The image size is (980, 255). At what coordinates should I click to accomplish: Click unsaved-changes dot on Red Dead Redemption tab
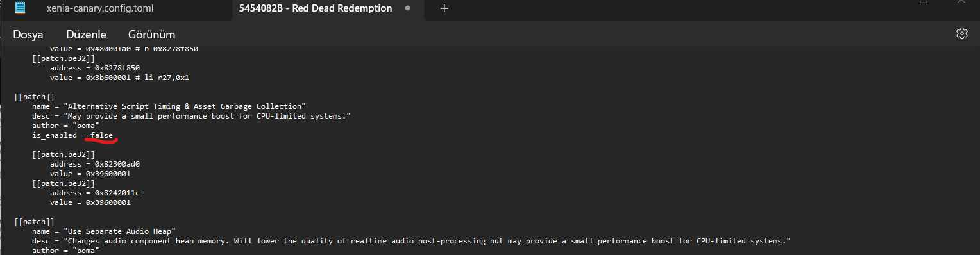(407, 9)
